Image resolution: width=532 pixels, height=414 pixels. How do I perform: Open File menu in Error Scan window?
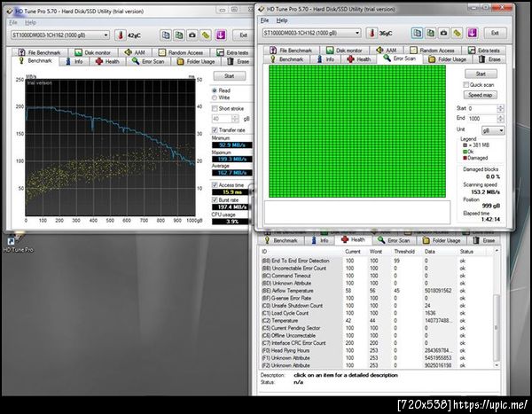(264, 20)
